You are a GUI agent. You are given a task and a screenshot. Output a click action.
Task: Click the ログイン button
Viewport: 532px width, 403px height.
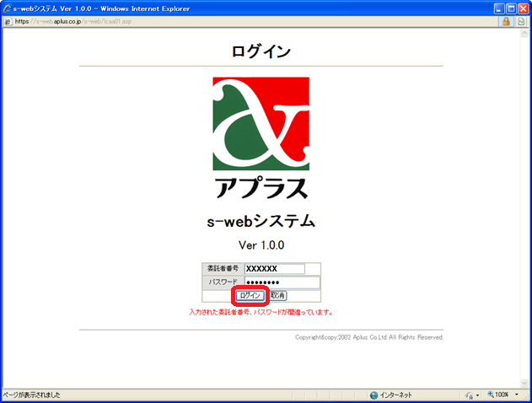(x=250, y=296)
